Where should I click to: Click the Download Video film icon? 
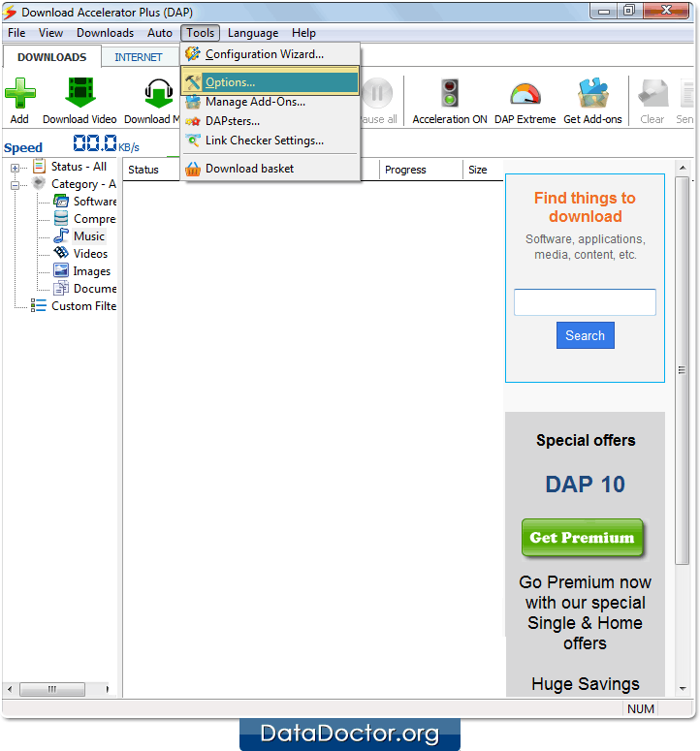(80, 92)
